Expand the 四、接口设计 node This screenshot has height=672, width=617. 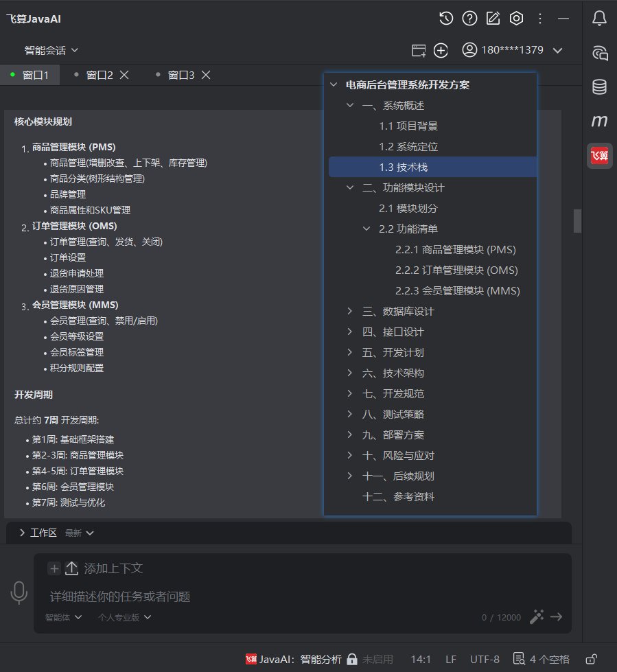[x=350, y=332]
